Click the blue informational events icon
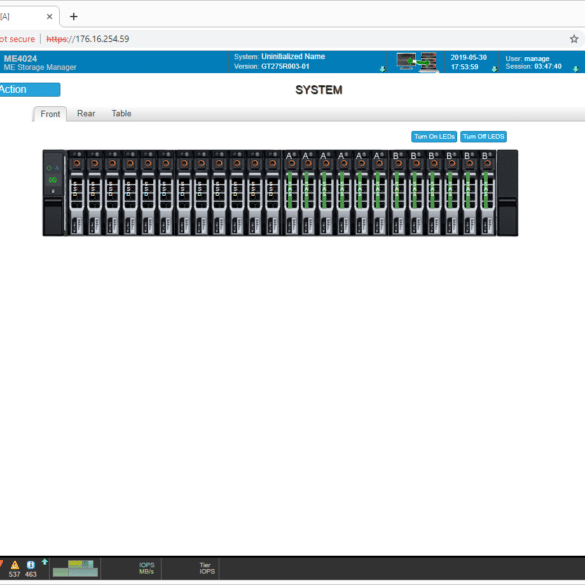The image size is (585, 585). [31, 565]
